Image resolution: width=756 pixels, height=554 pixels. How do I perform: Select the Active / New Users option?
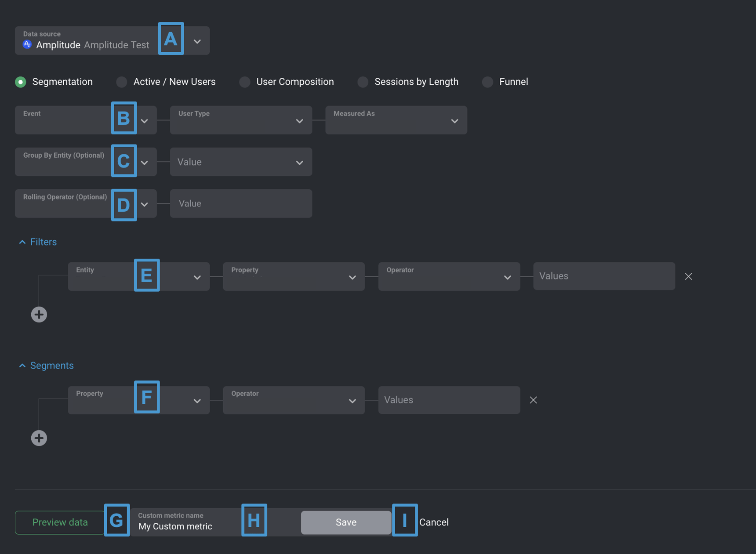click(121, 82)
